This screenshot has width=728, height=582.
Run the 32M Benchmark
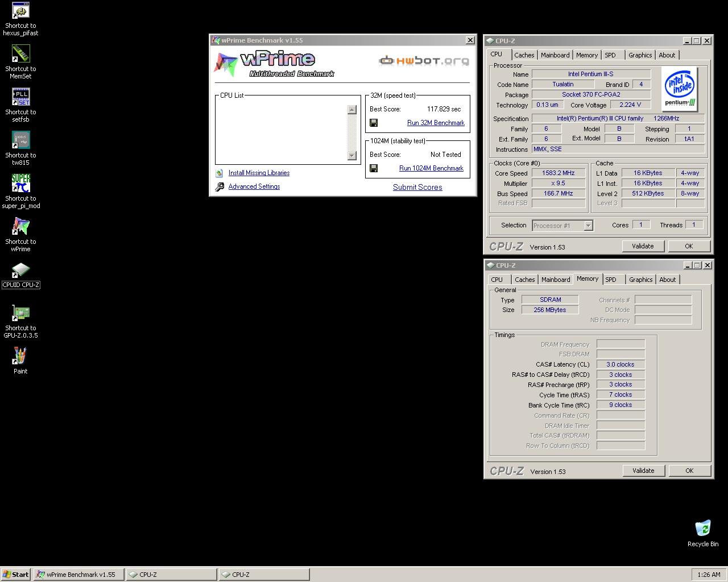pyautogui.click(x=436, y=123)
